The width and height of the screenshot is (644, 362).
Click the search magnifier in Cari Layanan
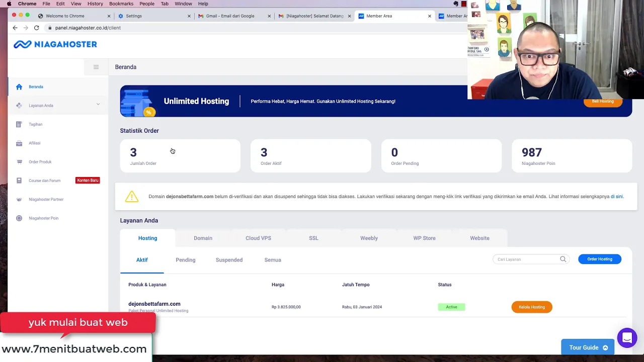563,259
